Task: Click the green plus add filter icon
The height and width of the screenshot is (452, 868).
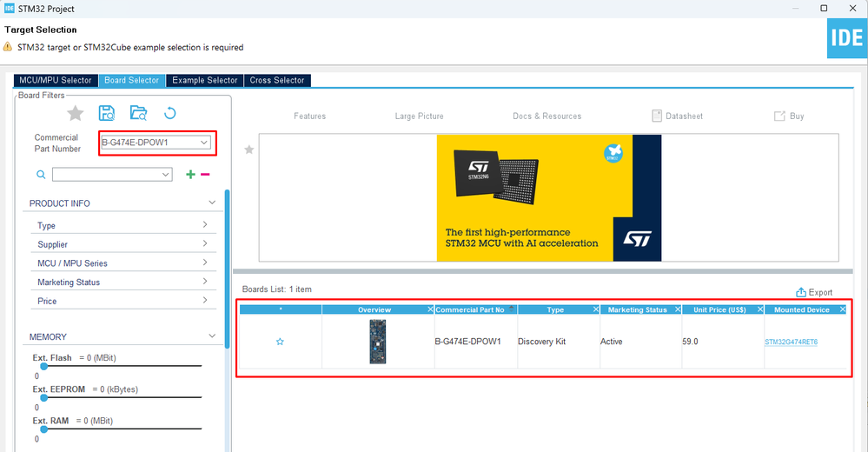Action: pos(190,175)
